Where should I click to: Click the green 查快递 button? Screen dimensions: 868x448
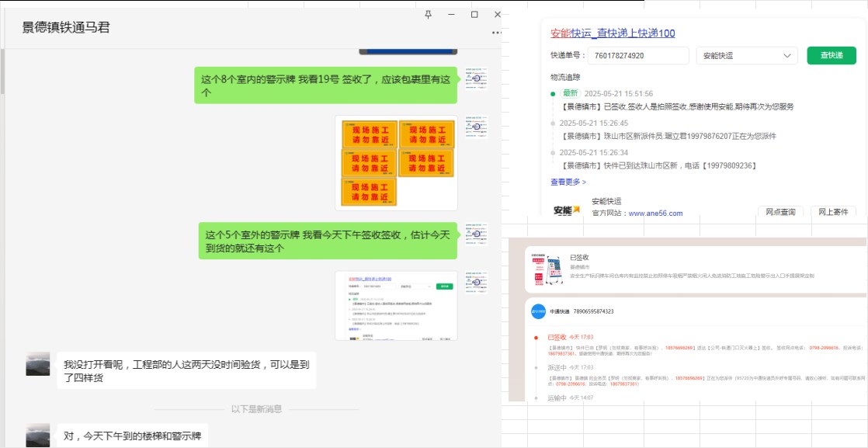point(832,55)
